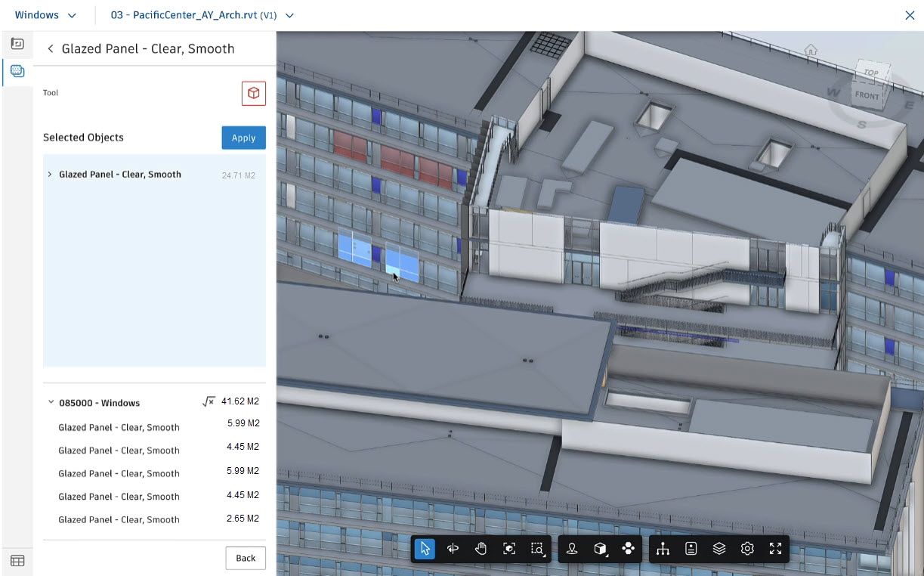Activate the orbit tool
This screenshot has height=576, width=924.
tap(453, 549)
